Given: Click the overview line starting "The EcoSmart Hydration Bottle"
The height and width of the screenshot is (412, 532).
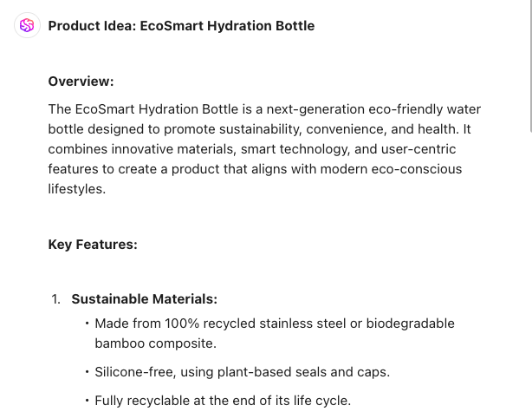Looking at the screenshot, I should [x=264, y=109].
